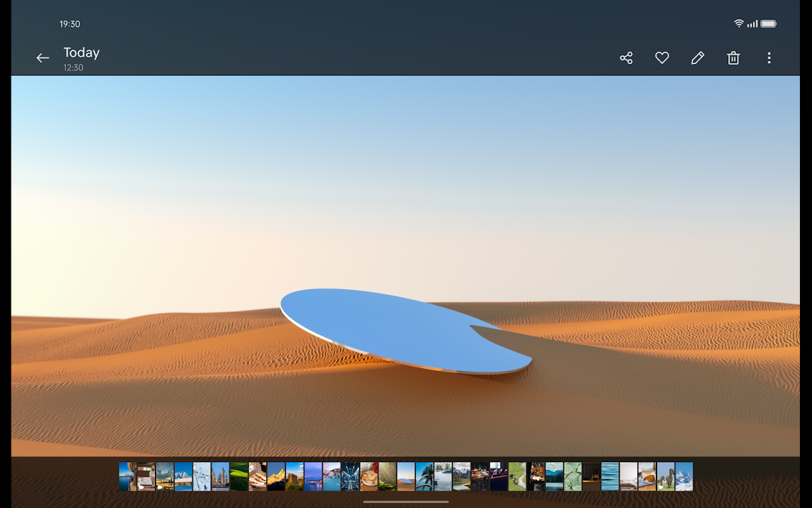Open the cathedral spires thumbnail
This screenshot has width=812, height=508.
click(219, 476)
